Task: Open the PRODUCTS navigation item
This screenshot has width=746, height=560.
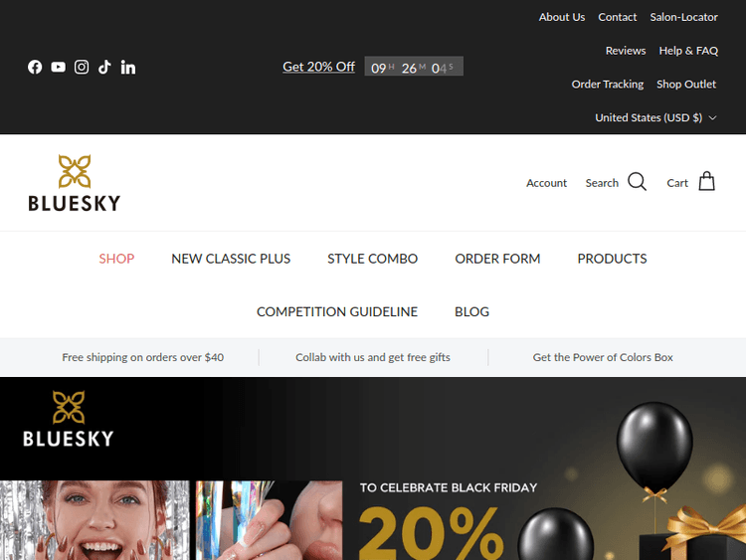Action: pos(613,259)
